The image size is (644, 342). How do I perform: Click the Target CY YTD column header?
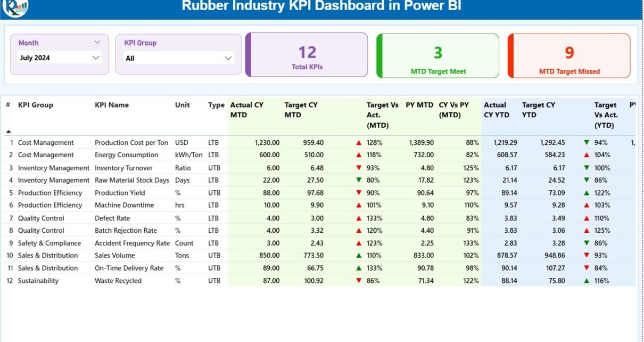click(x=538, y=110)
